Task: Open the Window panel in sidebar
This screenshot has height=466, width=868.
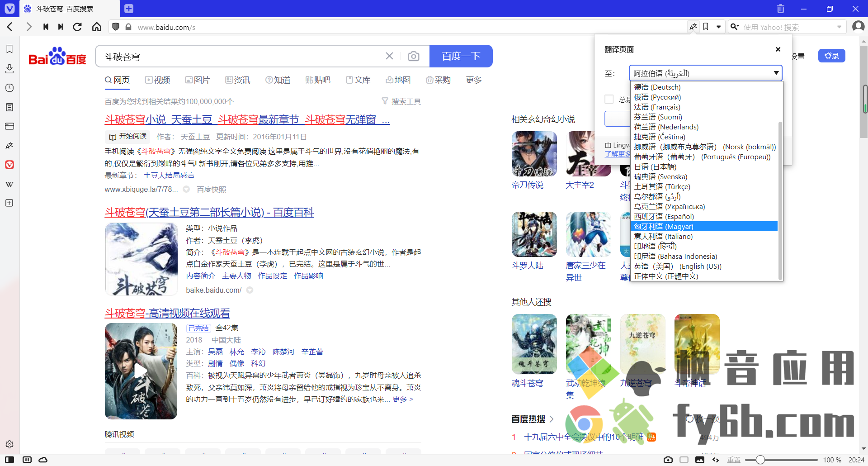Action: [9, 126]
